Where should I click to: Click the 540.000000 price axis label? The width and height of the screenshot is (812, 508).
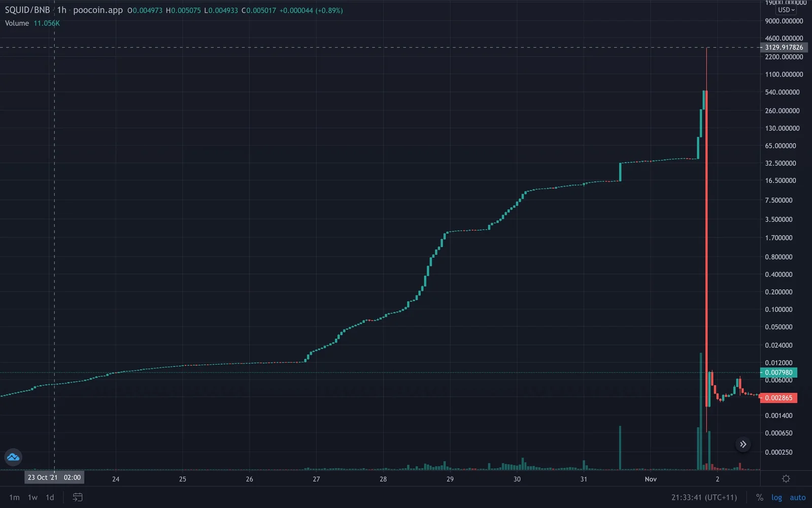(782, 92)
